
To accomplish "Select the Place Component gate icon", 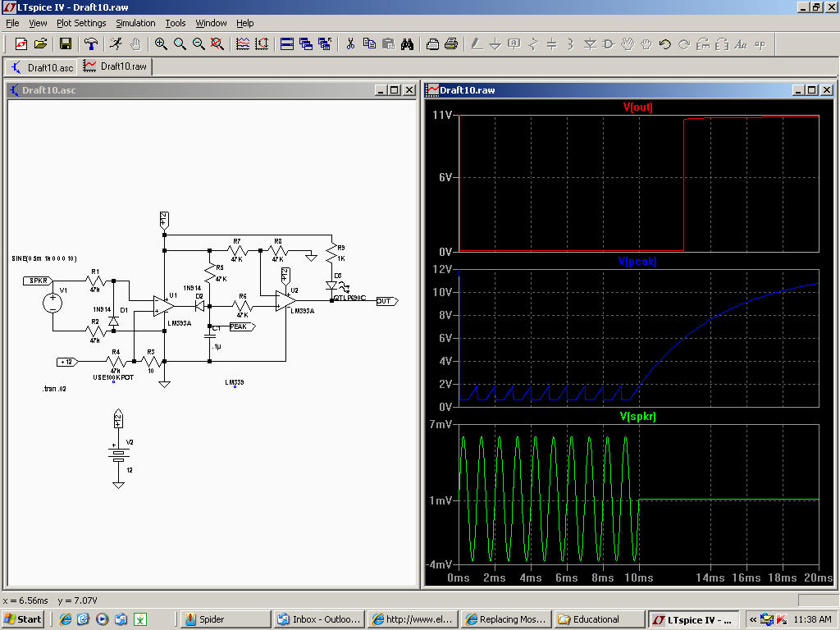I will [609, 44].
